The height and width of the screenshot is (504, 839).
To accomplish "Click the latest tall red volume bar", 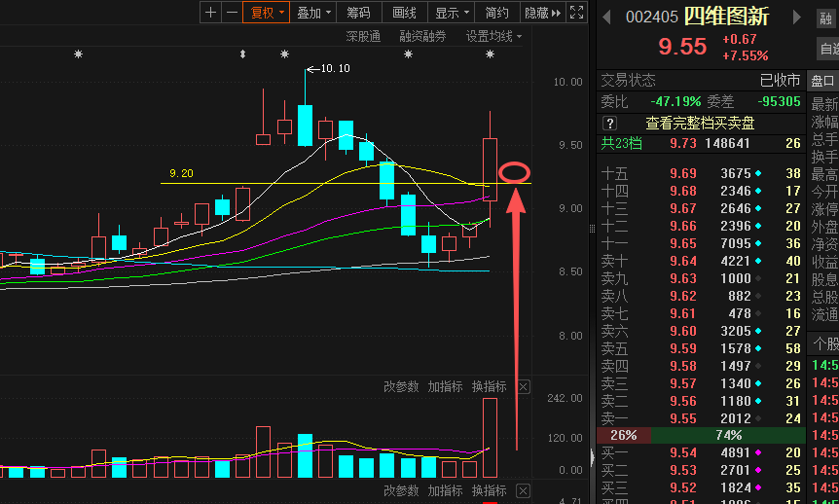I will coord(490,438).
